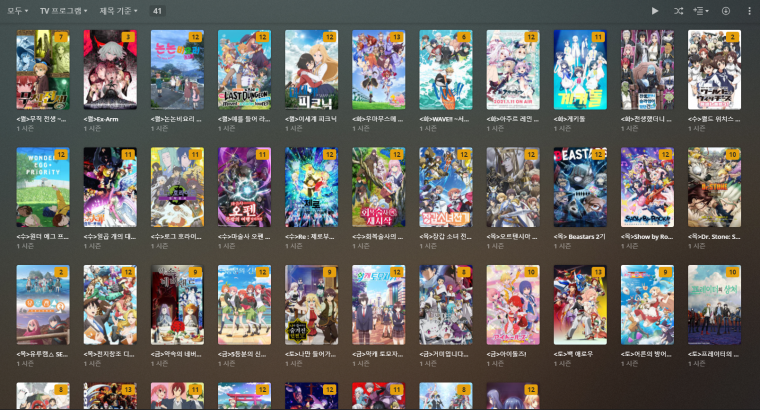This screenshot has width=760, height=410.
Task: Click the <목>장갑 소녀 전 title link
Action: pos(444,237)
